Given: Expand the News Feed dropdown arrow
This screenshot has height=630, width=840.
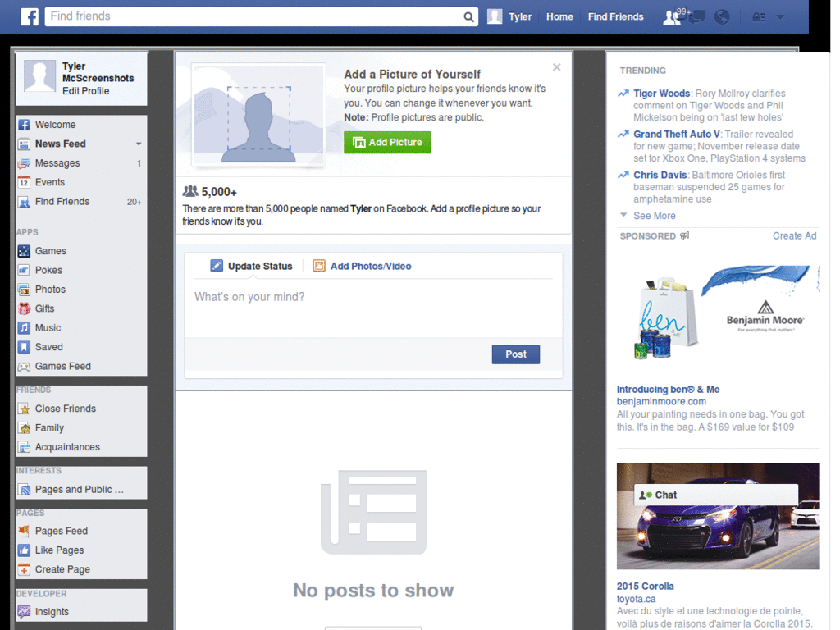Looking at the screenshot, I should (139, 144).
